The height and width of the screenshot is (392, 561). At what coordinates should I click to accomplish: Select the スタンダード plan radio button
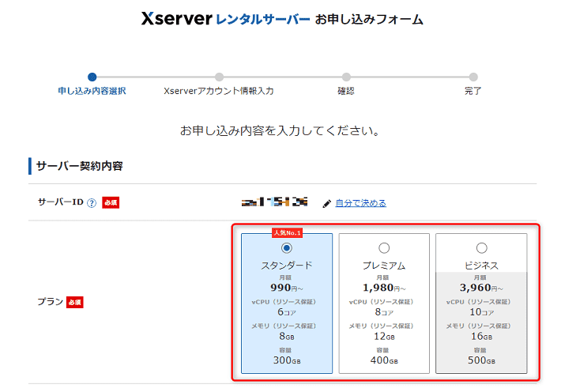[x=287, y=247]
